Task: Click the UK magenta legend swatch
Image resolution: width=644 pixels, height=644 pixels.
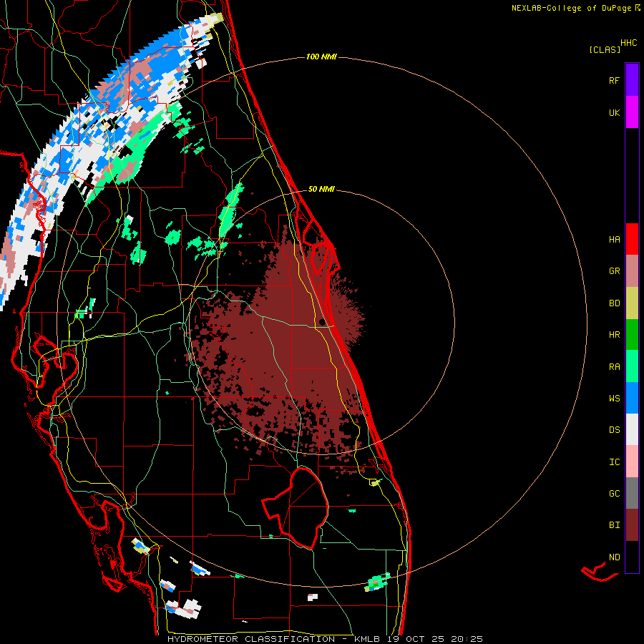Action: click(632, 112)
